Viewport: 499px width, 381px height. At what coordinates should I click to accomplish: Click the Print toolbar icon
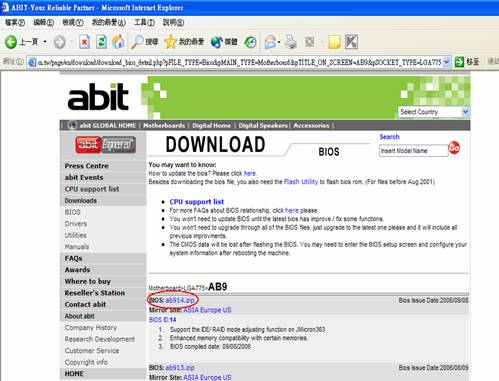point(291,42)
